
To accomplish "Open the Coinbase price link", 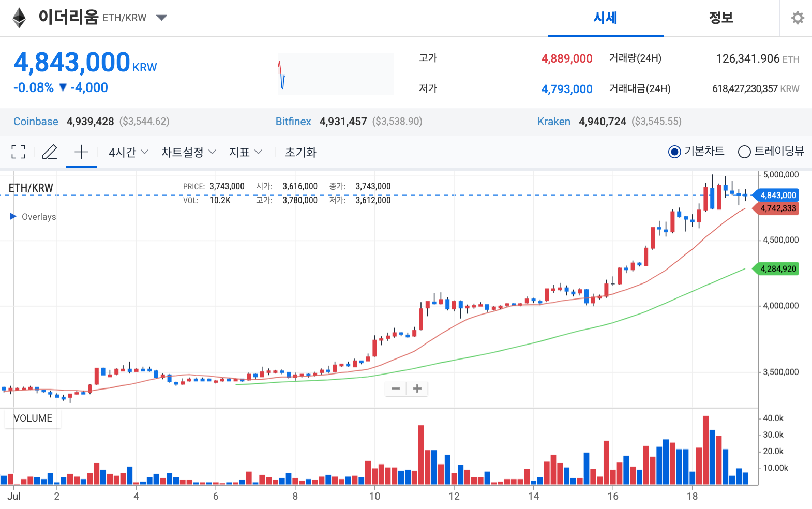I will tap(36, 122).
